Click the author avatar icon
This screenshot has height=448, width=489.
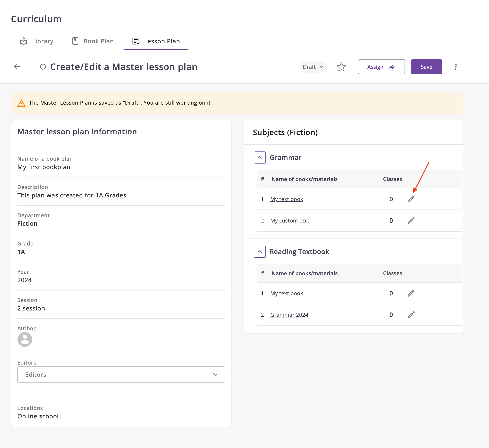[25, 339]
